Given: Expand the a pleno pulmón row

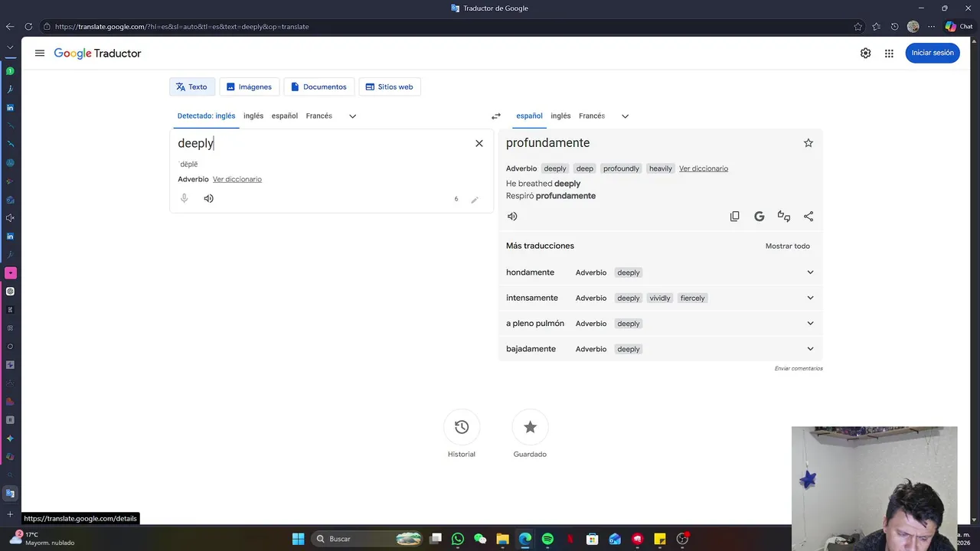Looking at the screenshot, I should (x=810, y=323).
